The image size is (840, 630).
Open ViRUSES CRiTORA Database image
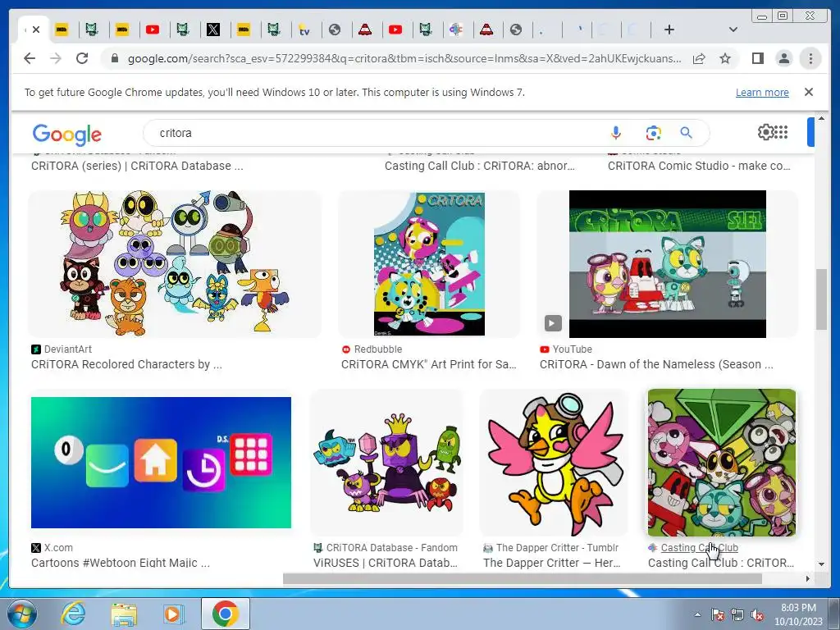click(387, 463)
